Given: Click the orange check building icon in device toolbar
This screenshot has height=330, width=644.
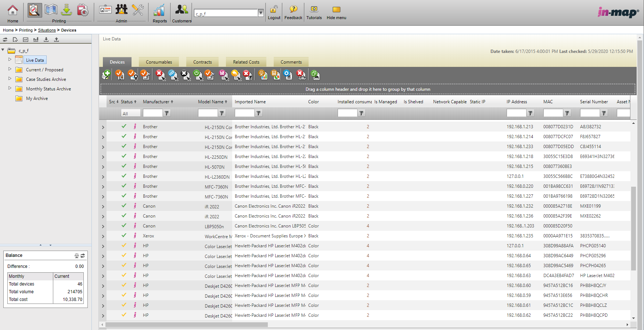Looking at the screenshot, I should (x=120, y=75).
